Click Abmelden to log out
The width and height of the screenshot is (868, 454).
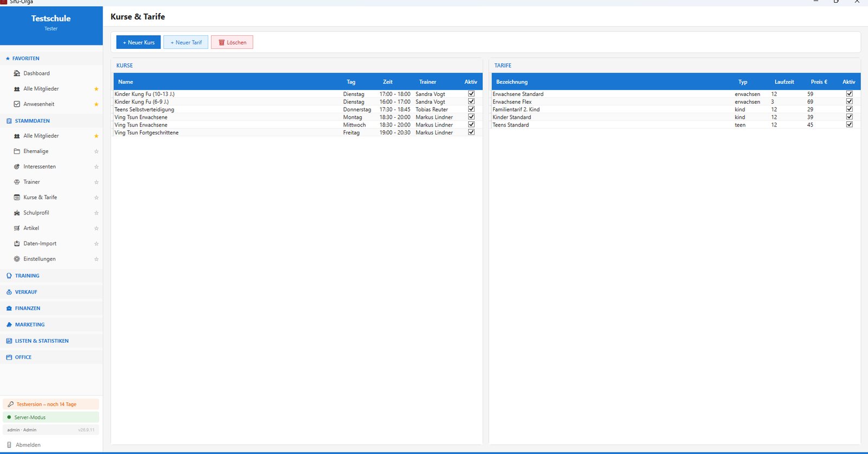point(28,445)
